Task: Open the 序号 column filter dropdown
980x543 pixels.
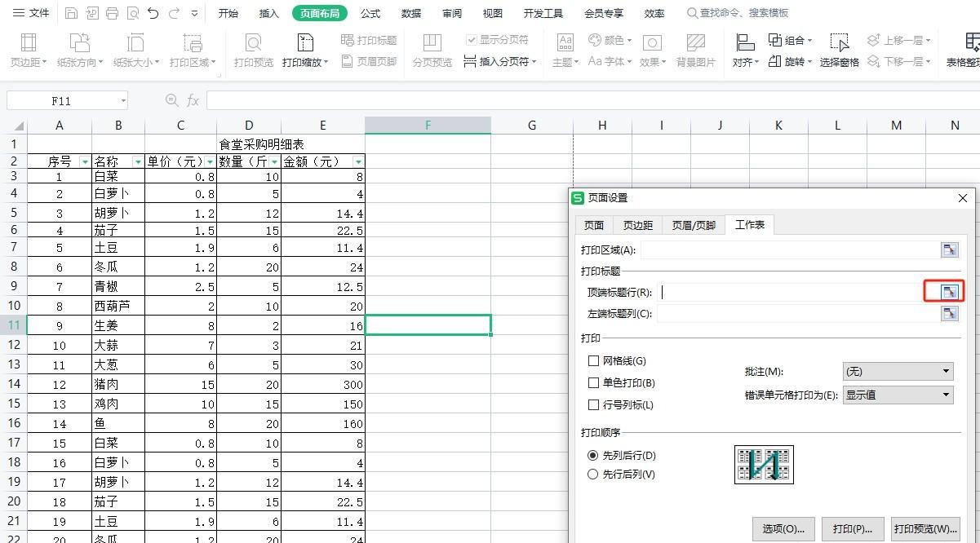Action: pos(85,162)
